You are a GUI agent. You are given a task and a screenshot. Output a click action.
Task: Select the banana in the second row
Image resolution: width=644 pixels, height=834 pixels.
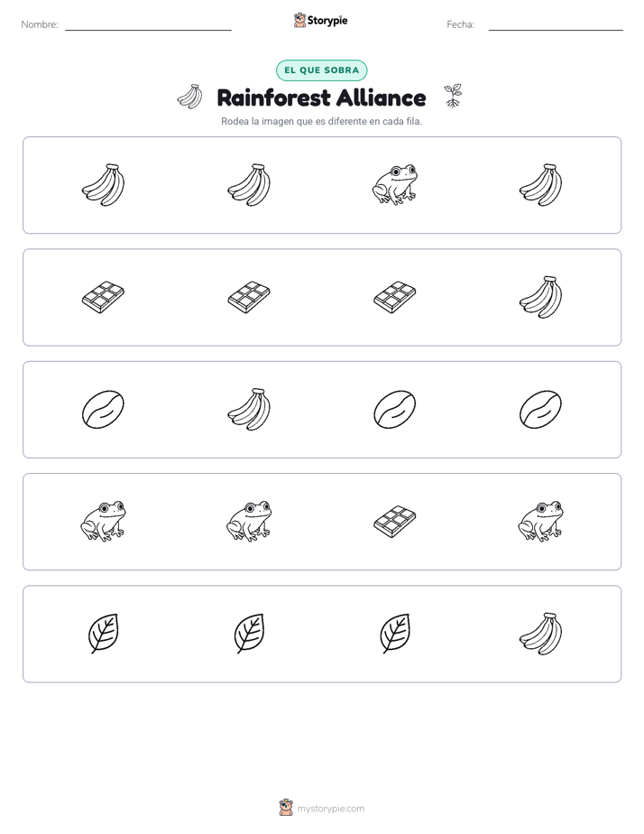click(x=541, y=297)
